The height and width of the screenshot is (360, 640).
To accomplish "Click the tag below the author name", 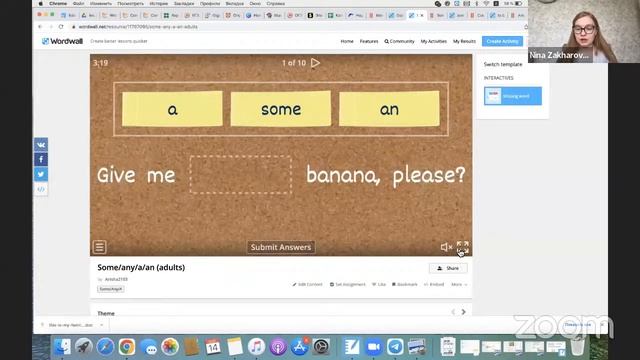I will (x=111, y=289).
